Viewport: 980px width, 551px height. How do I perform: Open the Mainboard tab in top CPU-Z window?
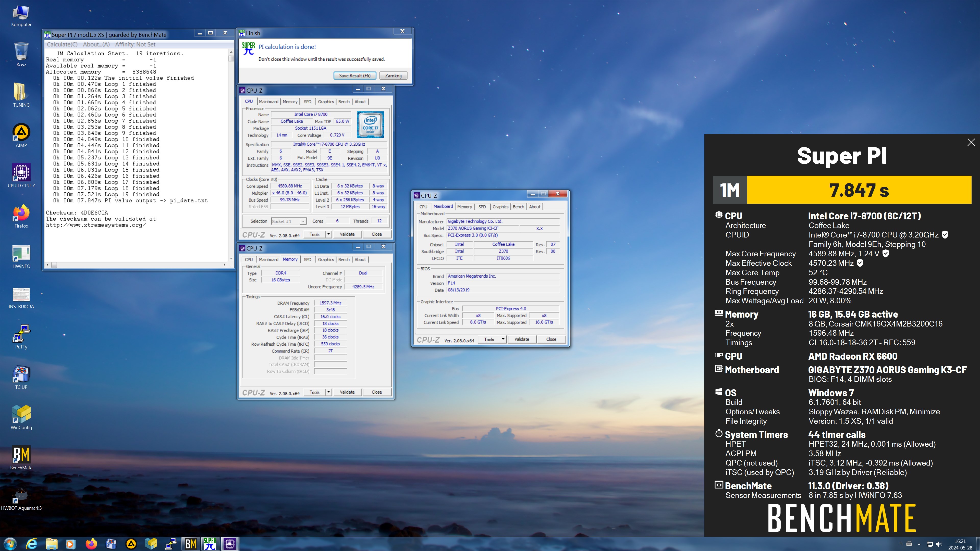click(268, 102)
